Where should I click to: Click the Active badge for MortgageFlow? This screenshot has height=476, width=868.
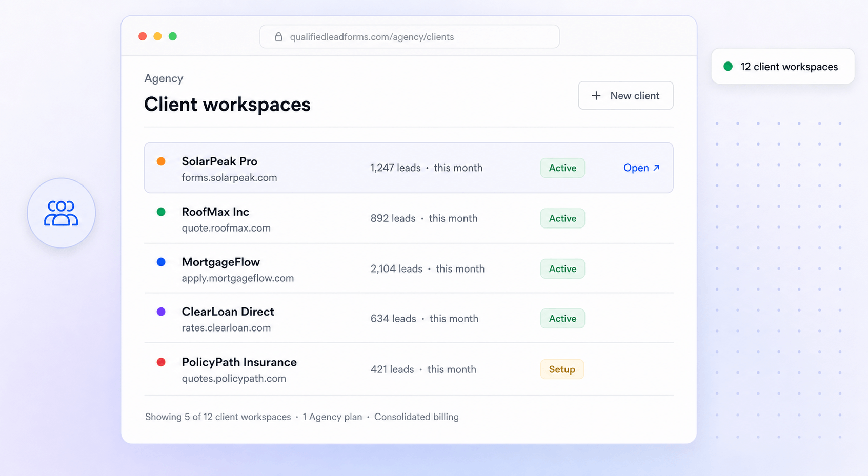coord(562,268)
